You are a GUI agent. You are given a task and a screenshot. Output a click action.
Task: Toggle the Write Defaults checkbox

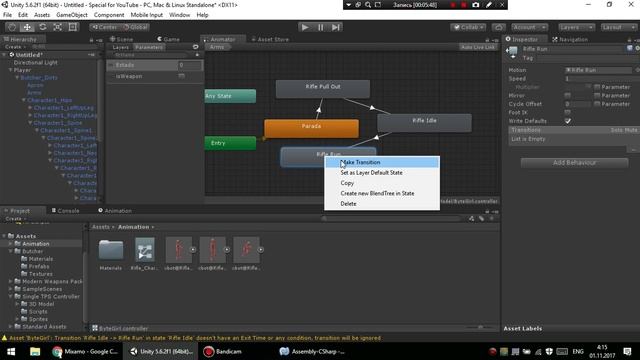click(x=568, y=121)
